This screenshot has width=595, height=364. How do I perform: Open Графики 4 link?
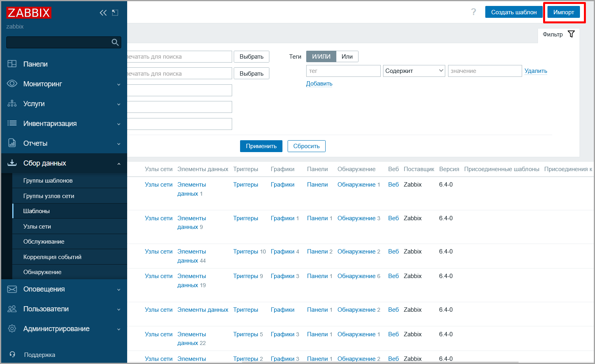[x=285, y=252]
